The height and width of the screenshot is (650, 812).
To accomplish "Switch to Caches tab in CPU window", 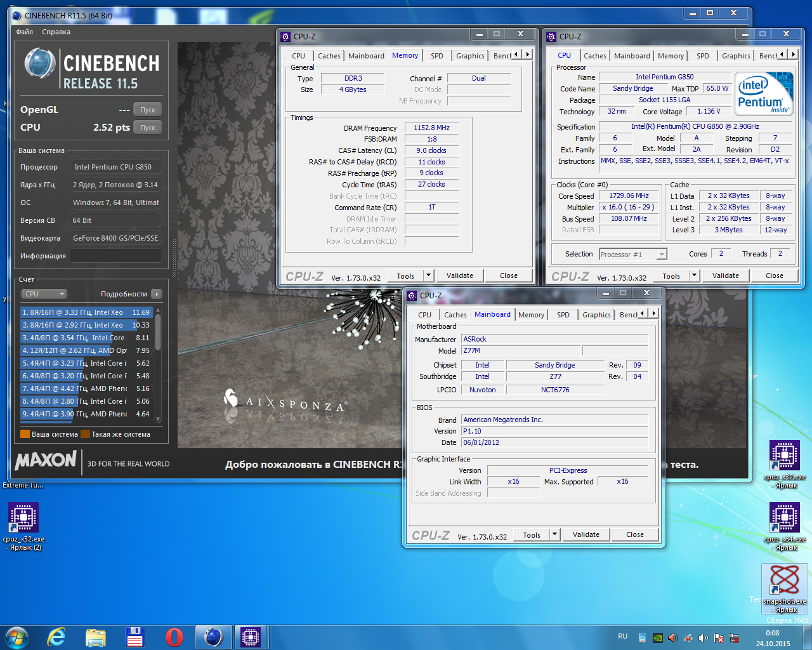I will click(x=595, y=56).
